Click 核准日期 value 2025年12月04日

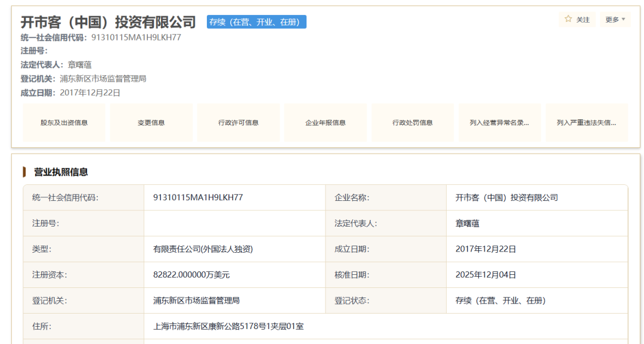pyautogui.click(x=485, y=275)
